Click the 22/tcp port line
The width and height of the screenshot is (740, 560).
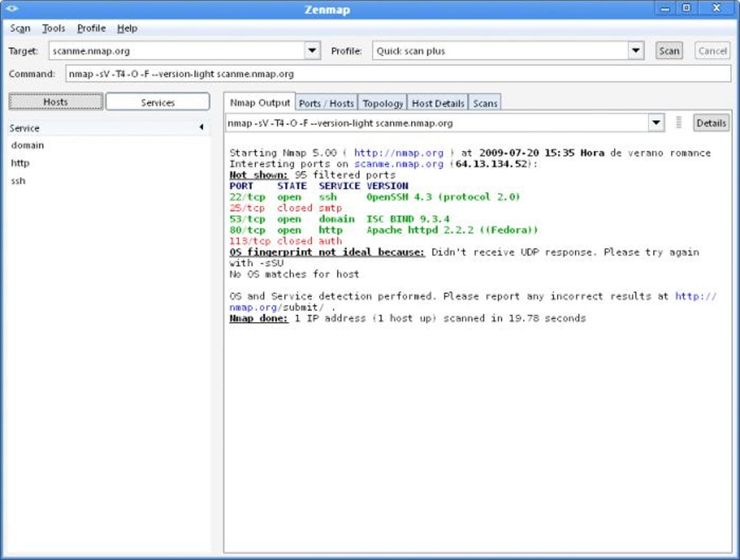coord(374,197)
